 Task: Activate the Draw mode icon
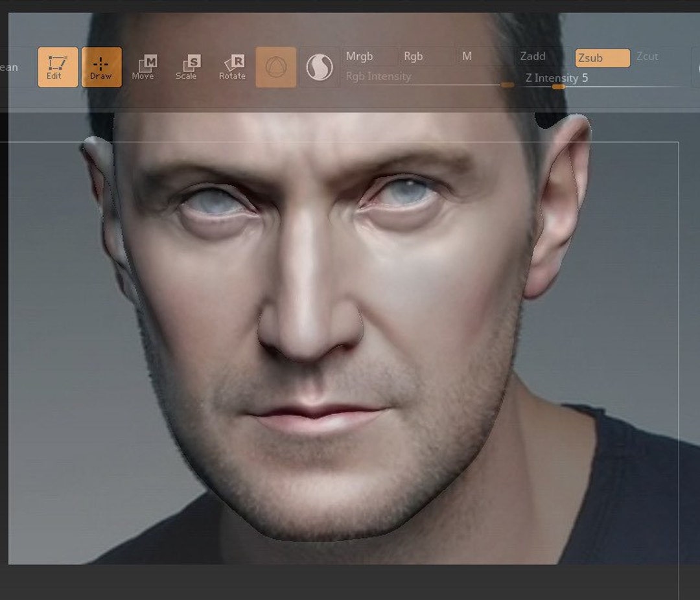(101, 67)
